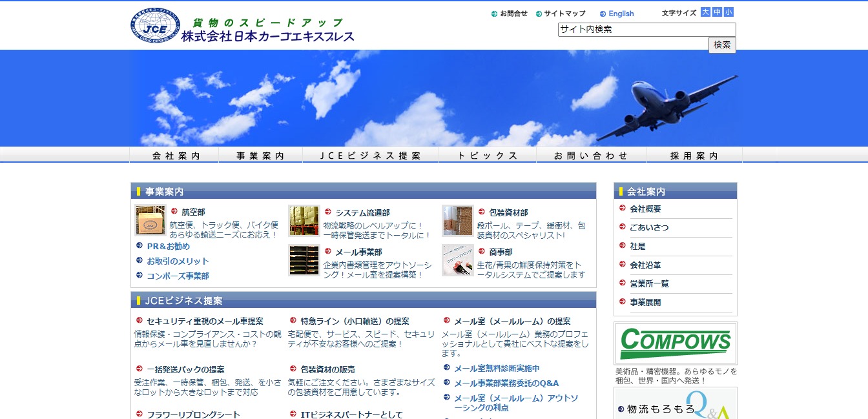Click the システム流通部 warehouse shelves image
This screenshot has width=868, height=419.
click(304, 221)
